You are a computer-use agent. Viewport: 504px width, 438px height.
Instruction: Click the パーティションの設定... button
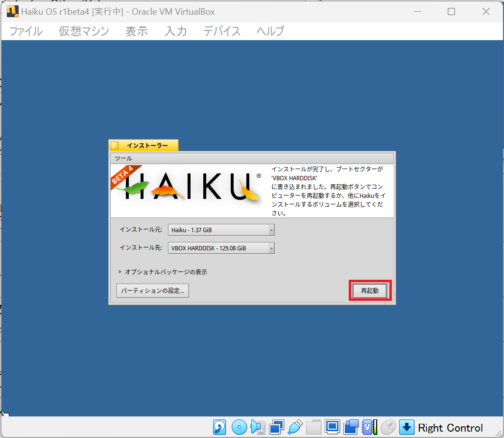tap(153, 291)
